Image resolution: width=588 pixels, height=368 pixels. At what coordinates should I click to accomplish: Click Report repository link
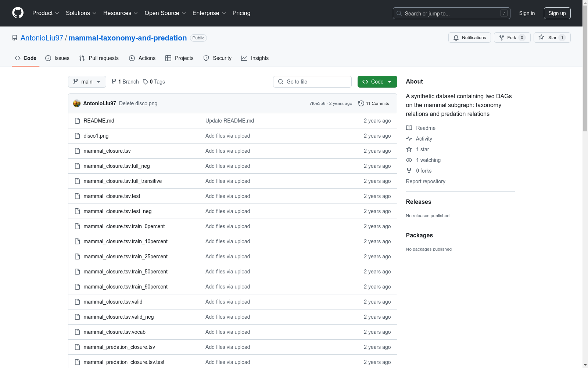click(x=426, y=181)
